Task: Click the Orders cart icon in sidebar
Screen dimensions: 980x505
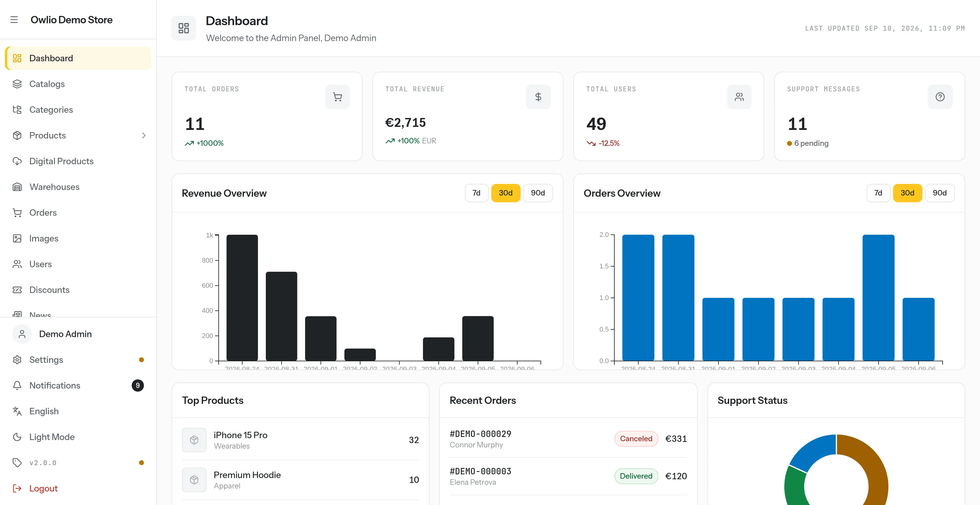Action: pos(17,213)
